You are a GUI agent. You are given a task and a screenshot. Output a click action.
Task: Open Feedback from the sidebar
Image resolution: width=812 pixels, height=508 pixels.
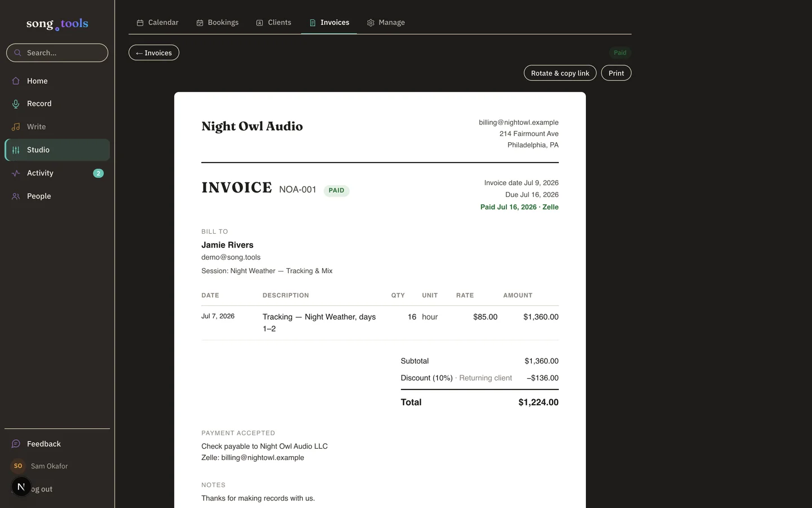pyautogui.click(x=57, y=444)
